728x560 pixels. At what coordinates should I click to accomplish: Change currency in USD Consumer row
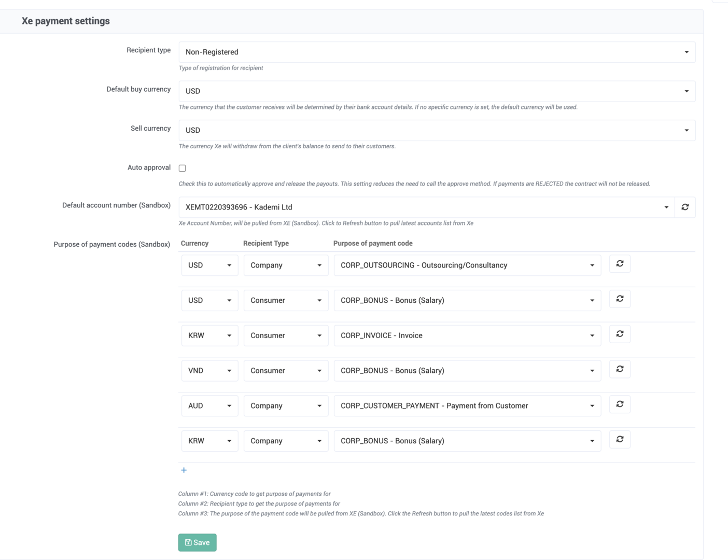(209, 300)
